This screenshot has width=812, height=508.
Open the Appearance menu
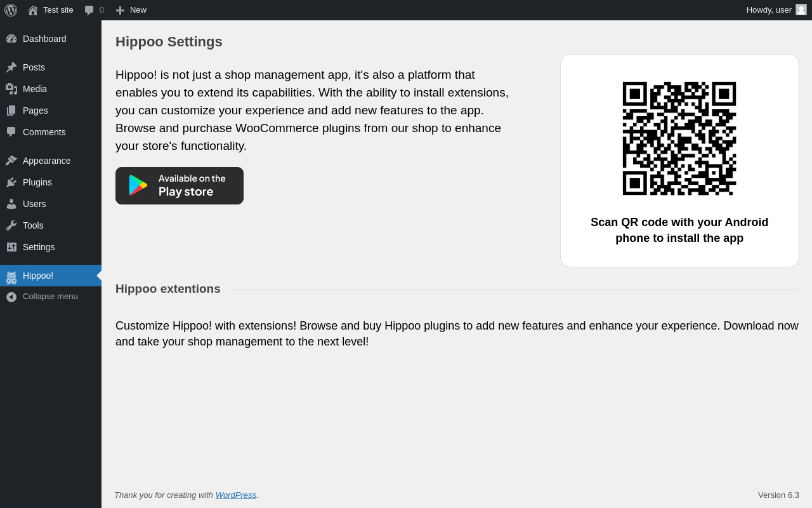pos(51,161)
